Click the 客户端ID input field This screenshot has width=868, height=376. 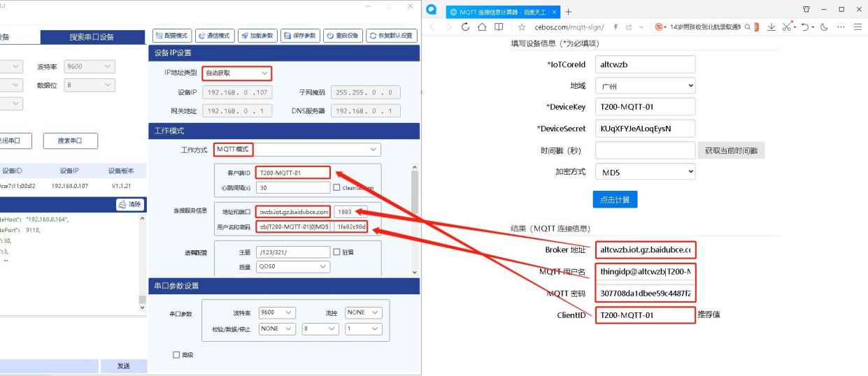[292, 173]
